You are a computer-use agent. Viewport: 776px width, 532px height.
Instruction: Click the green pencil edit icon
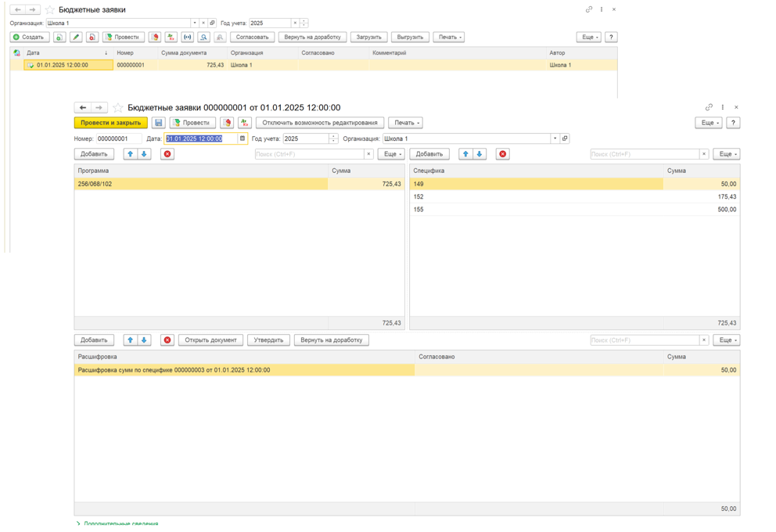(76, 37)
